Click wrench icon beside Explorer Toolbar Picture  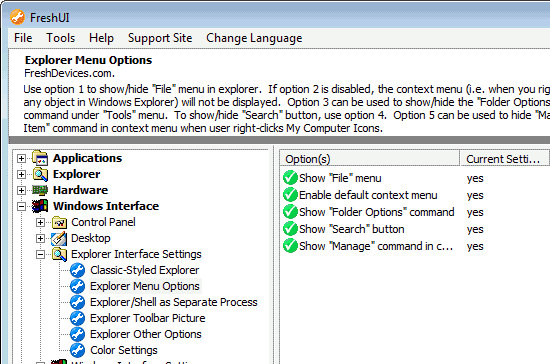click(x=77, y=318)
